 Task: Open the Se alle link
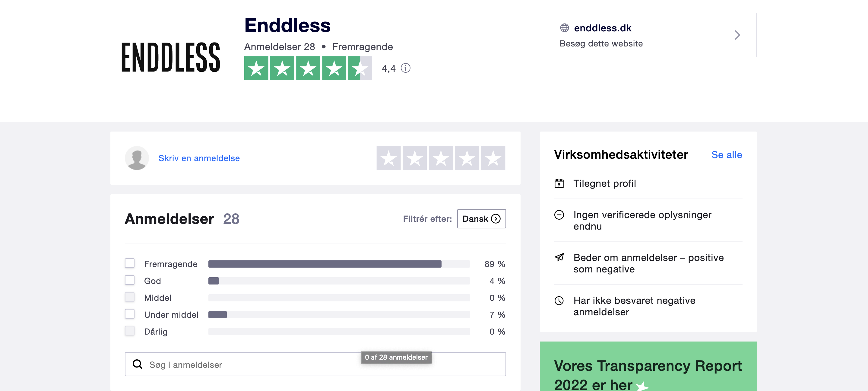coord(727,155)
